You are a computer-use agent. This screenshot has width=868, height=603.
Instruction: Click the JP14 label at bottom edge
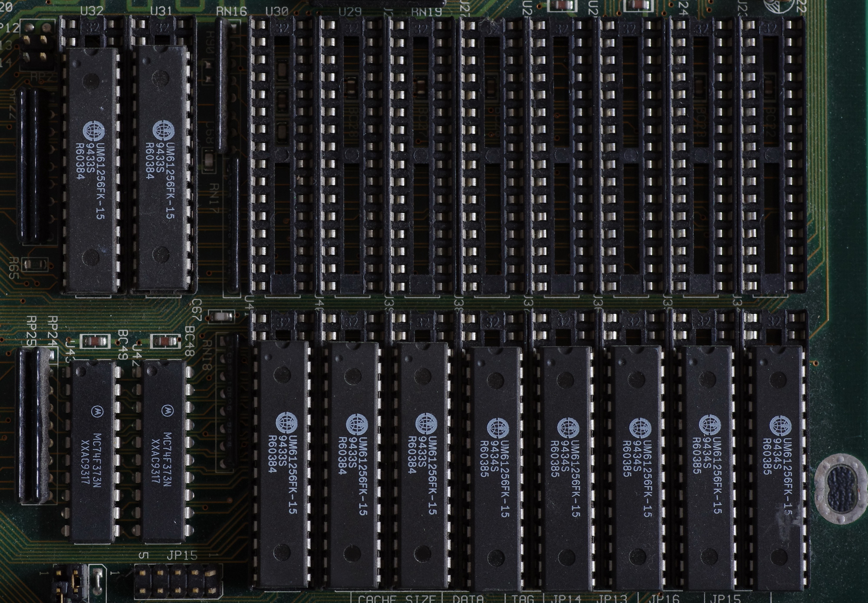tap(566, 599)
